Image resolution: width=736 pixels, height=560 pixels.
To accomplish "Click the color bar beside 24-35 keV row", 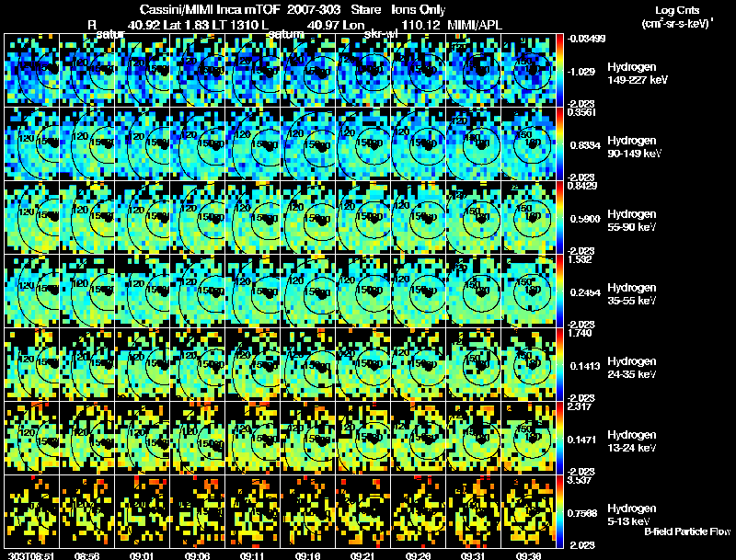I will point(559,365).
